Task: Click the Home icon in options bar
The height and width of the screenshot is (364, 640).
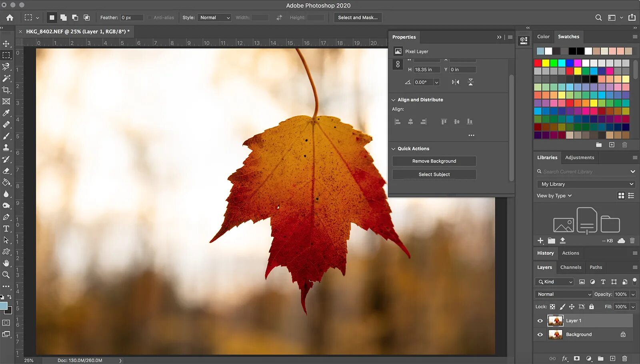Action: [10, 18]
